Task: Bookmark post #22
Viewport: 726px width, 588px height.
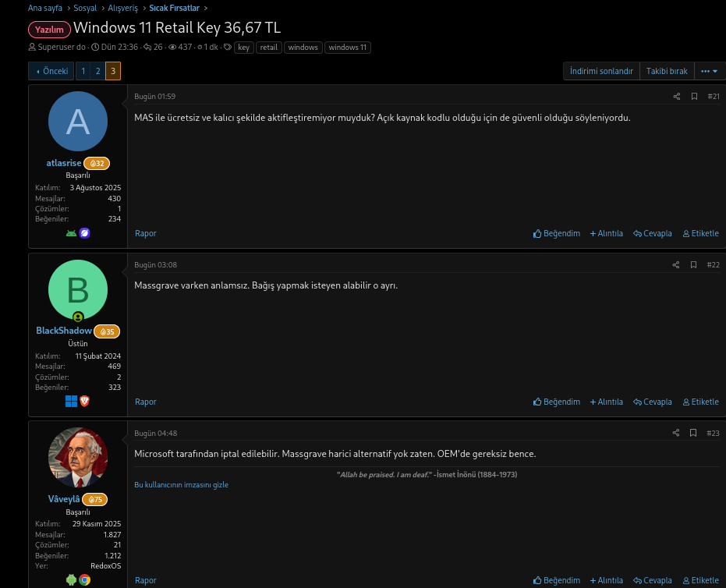Action: tap(693, 265)
